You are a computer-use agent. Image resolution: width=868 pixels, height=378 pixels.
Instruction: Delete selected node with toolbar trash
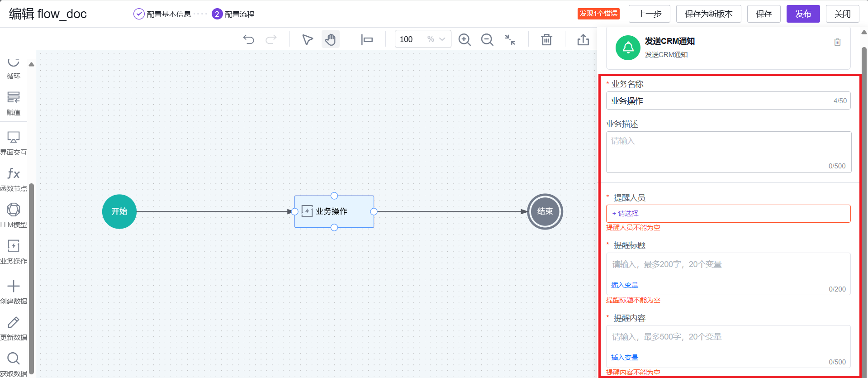click(546, 40)
